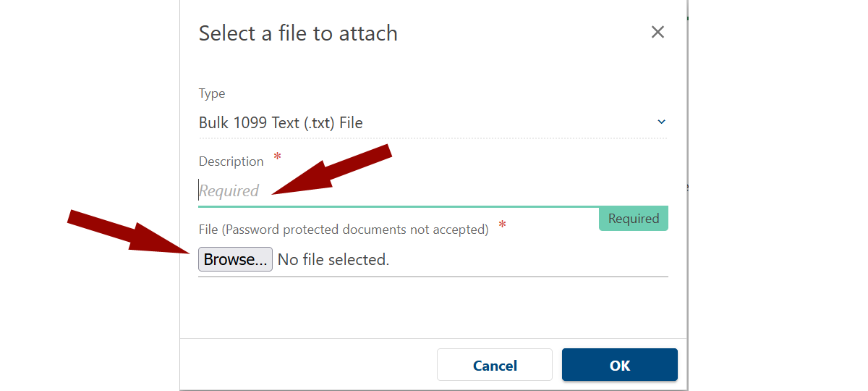The width and height of the screenshot is (868, 391).
Task: Click the No file selected text
Action: 333,260
